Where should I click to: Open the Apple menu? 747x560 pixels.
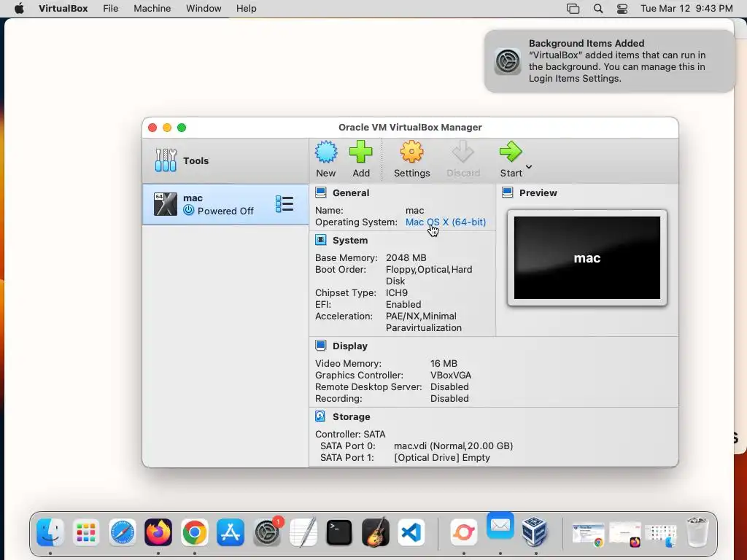click(x=19, y=9)
